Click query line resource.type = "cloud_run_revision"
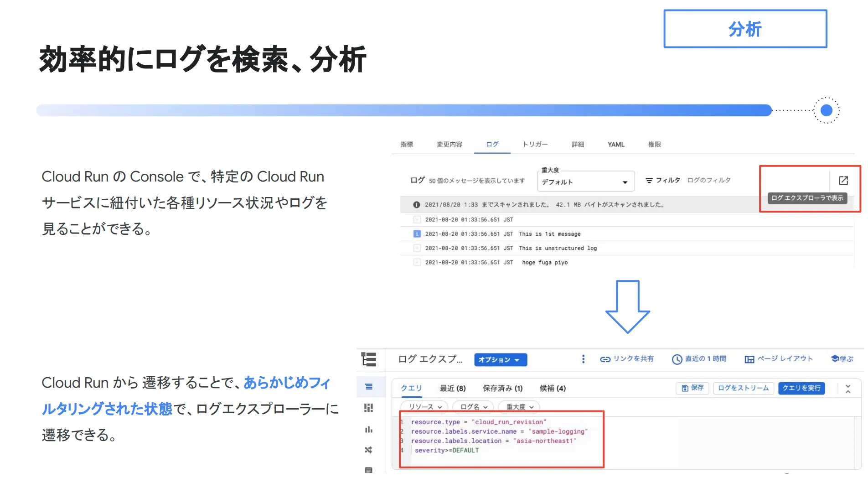 click(x=479, y=422)
